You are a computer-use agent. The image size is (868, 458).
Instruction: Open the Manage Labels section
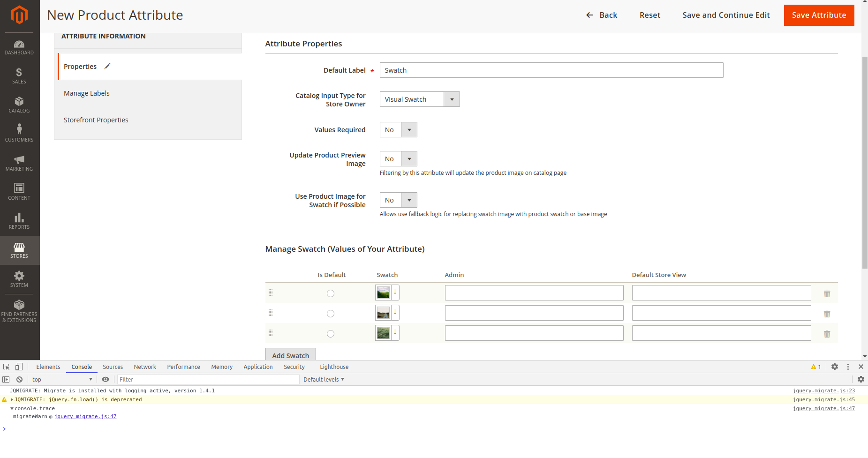point(86,93)
